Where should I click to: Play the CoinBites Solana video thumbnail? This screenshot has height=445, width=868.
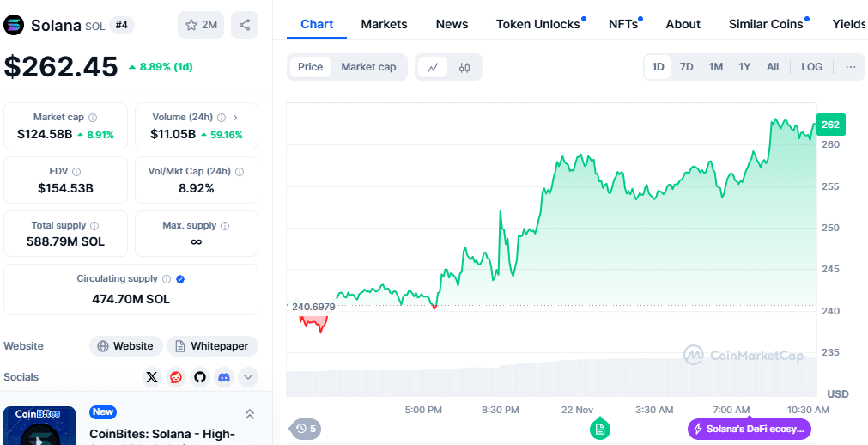[x=39, y=426]
